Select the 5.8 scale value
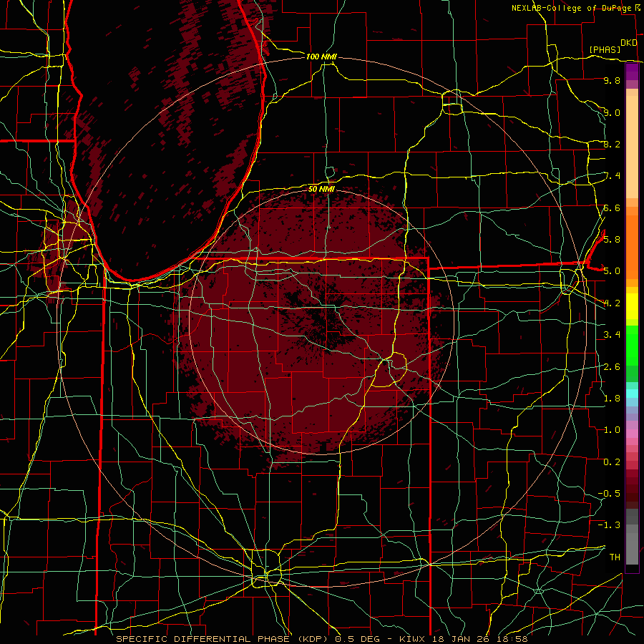This screenshot has height=644, width=644. tap(612, 239)
